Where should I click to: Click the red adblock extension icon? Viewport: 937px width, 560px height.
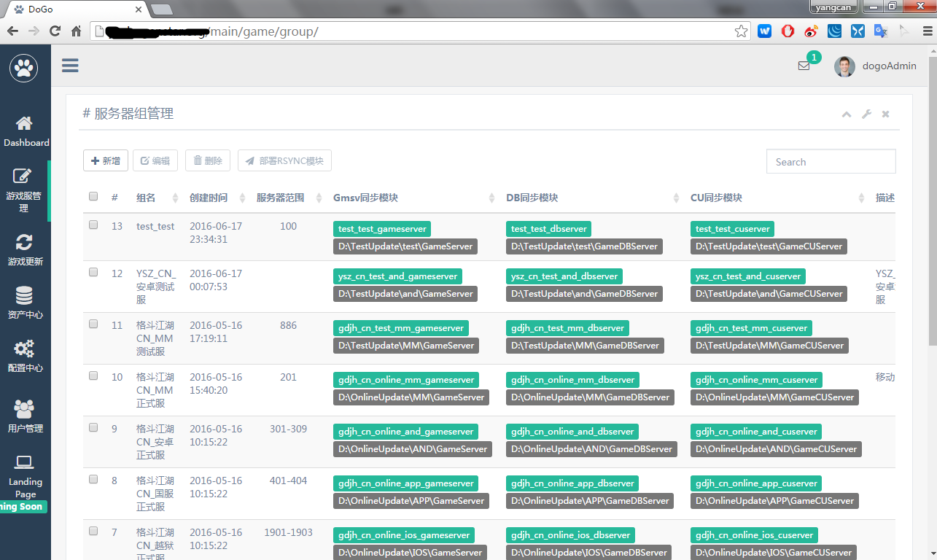(x=788, y=31)
